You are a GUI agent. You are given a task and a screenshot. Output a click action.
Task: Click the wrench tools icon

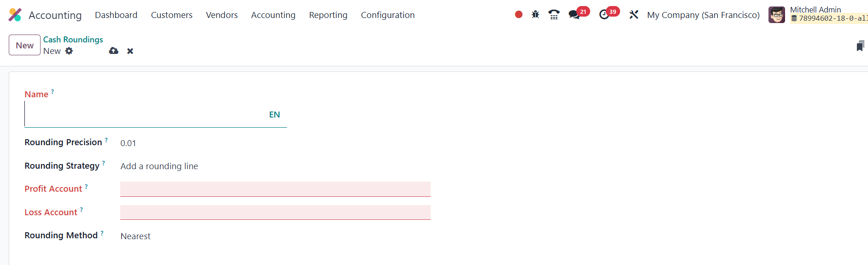pos(634,15)
